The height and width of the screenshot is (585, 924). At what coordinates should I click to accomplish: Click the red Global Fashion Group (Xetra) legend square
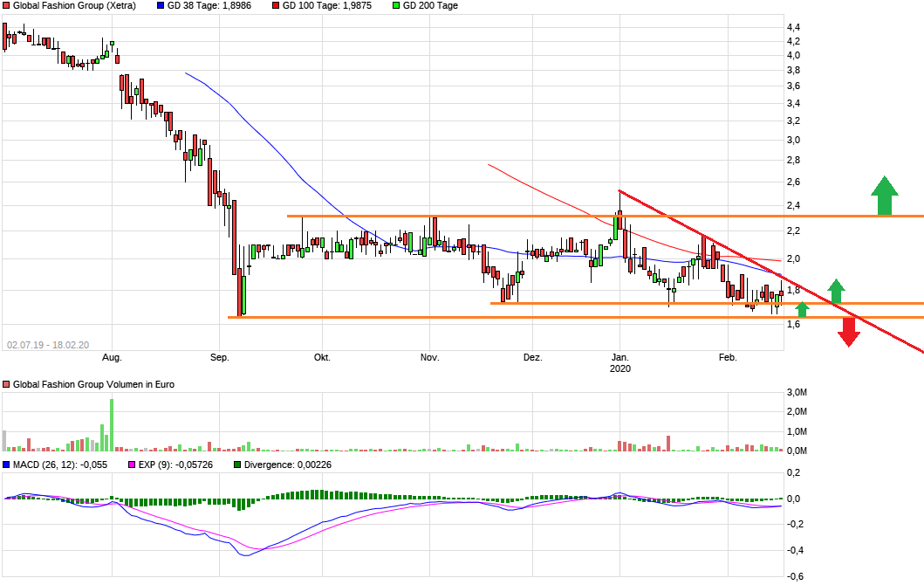point(6,5)
